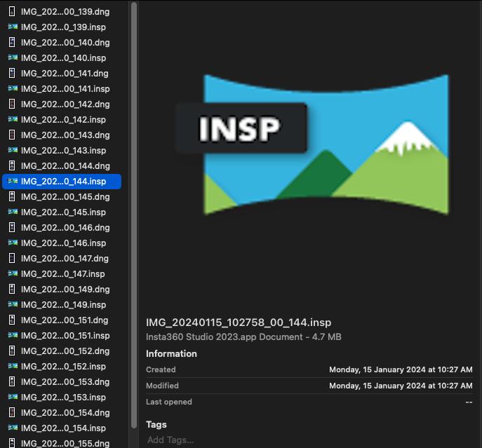
Task: Click the panorama icon of IMG_202...0_147.insp
Action: [13, 273]
